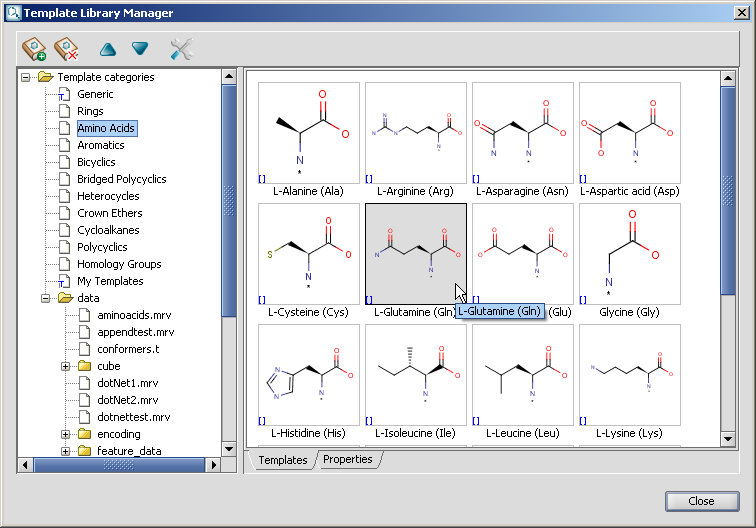Open the tools settings wrench icon

click(181, 48)
